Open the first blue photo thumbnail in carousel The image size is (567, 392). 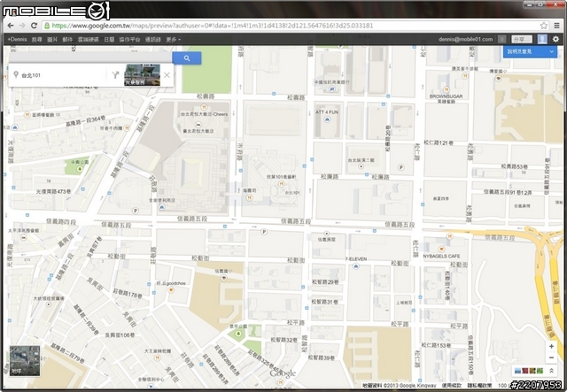[517, 371]
